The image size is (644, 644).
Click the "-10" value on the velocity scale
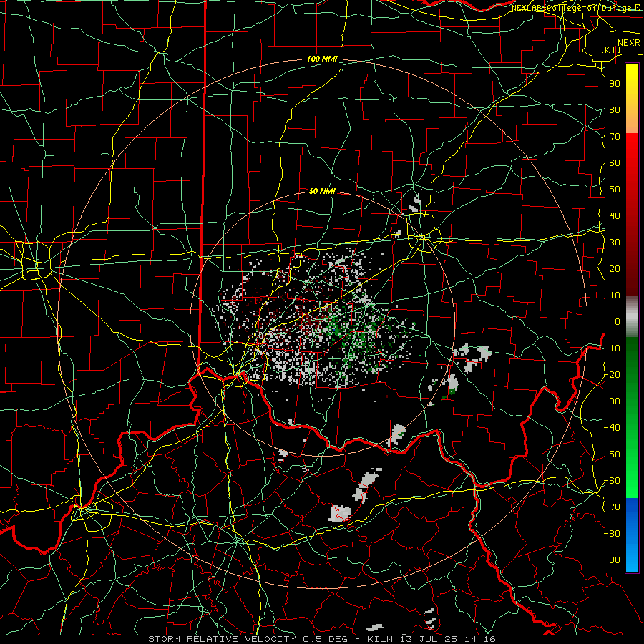612,348
